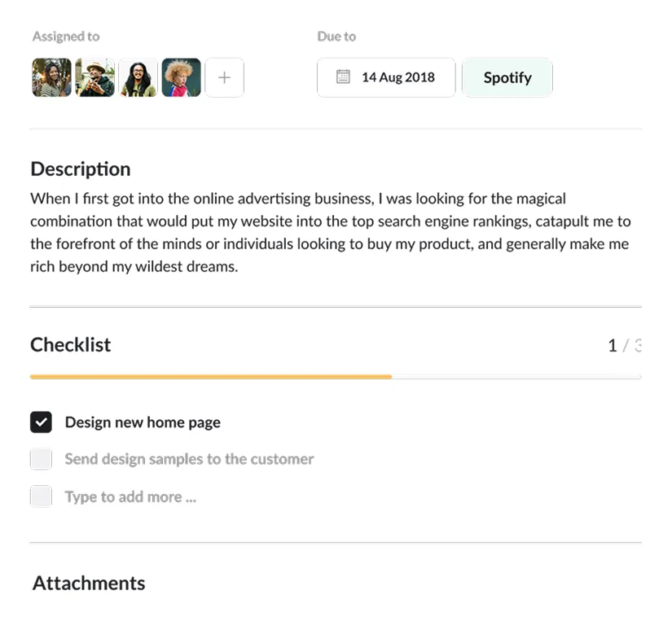Open the description for editing
This screenshot has width=672, height=617.
pyautogui.click(x=326, y=232)
